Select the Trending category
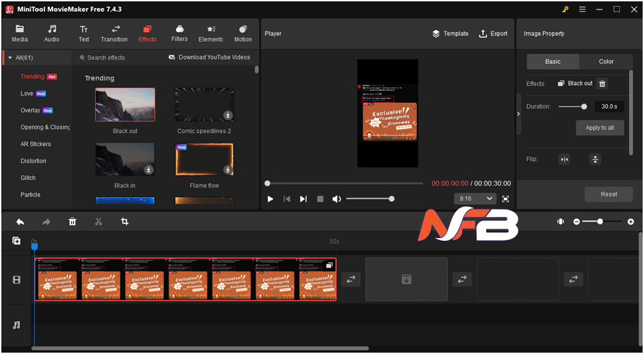The height and width of the screenshot is (354, 644). [33, 76]
